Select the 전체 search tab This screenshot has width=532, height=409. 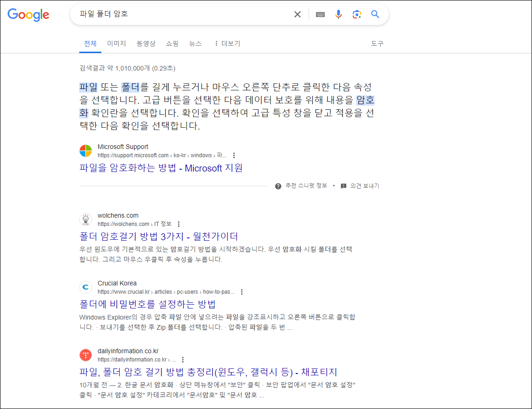[90, 43]
